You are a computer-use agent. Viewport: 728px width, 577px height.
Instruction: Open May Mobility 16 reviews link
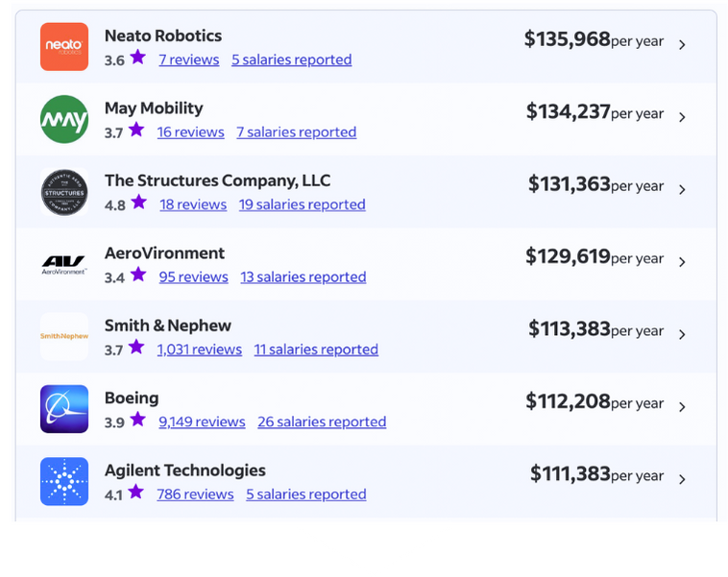click(x=190, y=132)
